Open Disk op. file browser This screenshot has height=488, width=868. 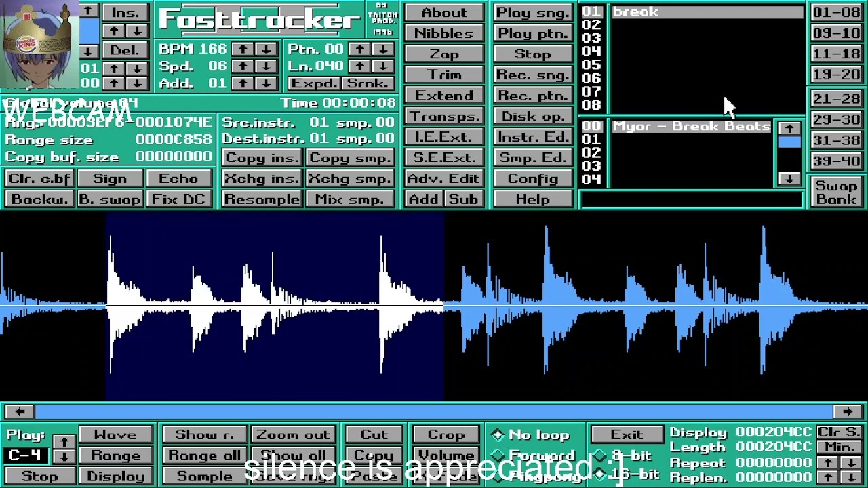coord(532,116)
